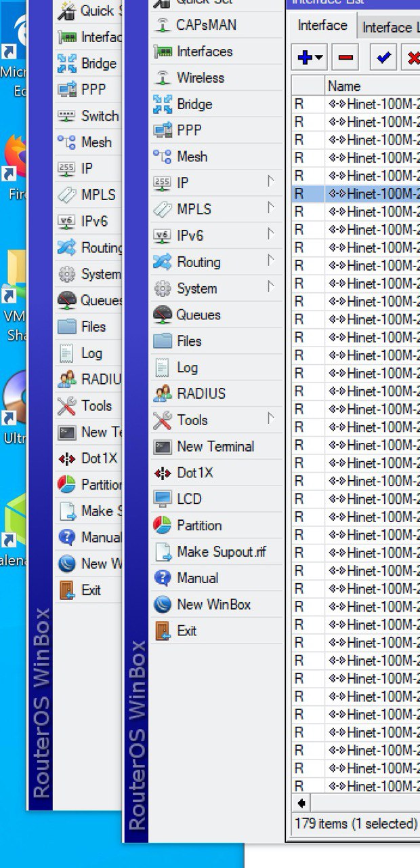Click the Queues icon in front WinBox menu
Image resolution: width=420 pixels, height=868 pixels.
coord(163,315)
